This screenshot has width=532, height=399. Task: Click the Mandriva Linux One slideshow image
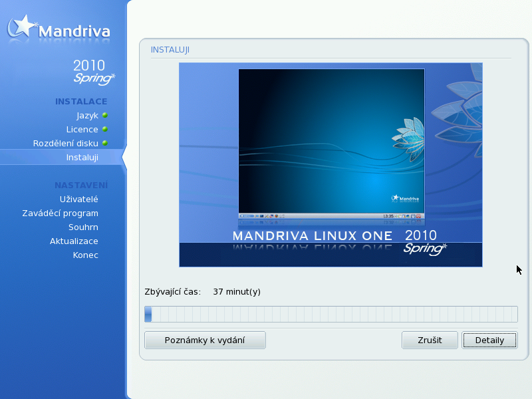click(331, 164)
